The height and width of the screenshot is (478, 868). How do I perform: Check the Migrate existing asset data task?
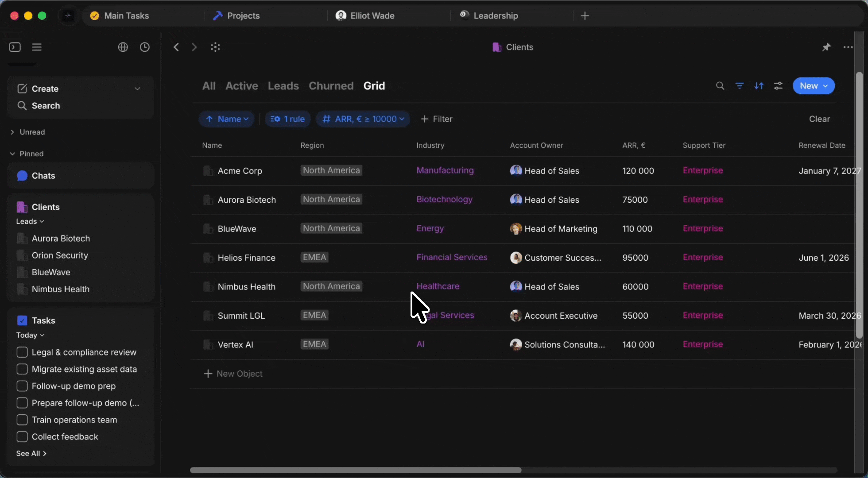point(22,369)
